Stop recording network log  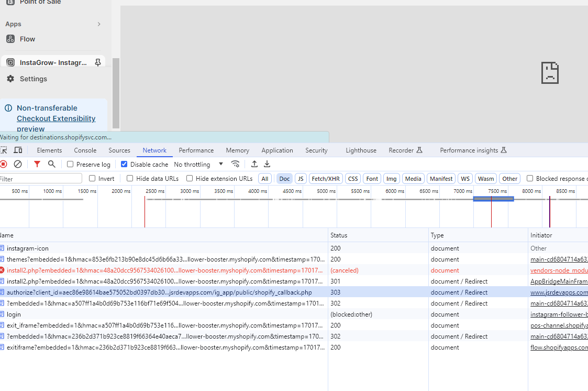click(x=3, y=164)
